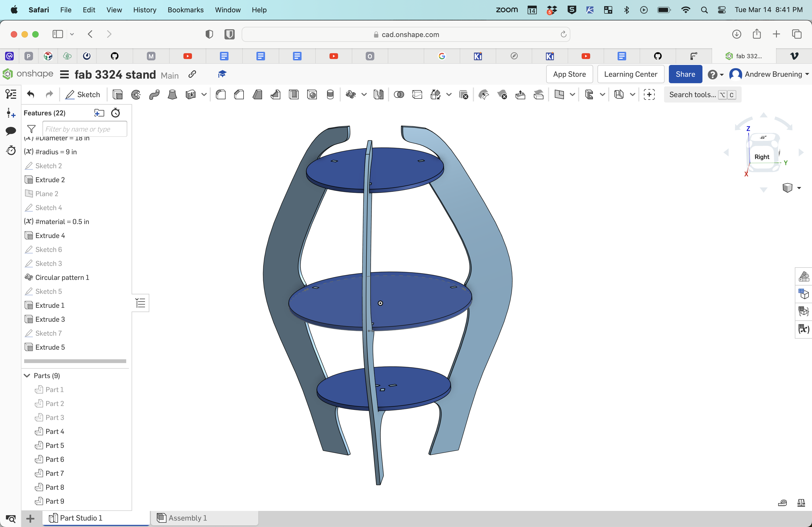The width and height of the screenshot is (812, 527).
Task: Open the History menu
Action: tap(145, 10)
